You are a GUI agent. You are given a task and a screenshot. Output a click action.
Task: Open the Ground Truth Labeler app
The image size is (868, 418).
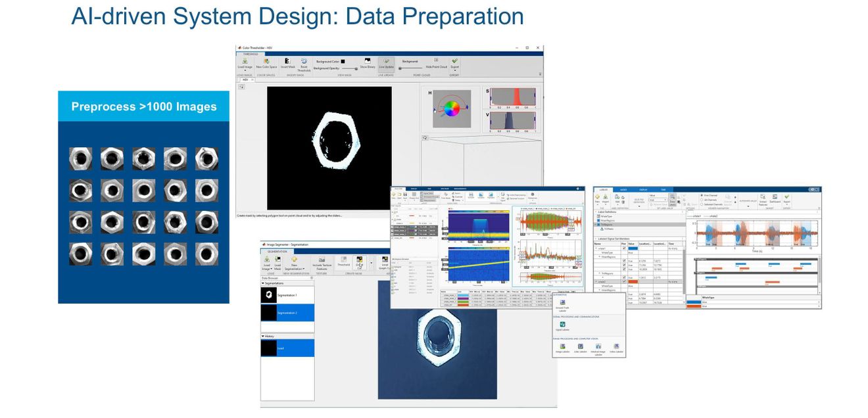pos(562,306)
